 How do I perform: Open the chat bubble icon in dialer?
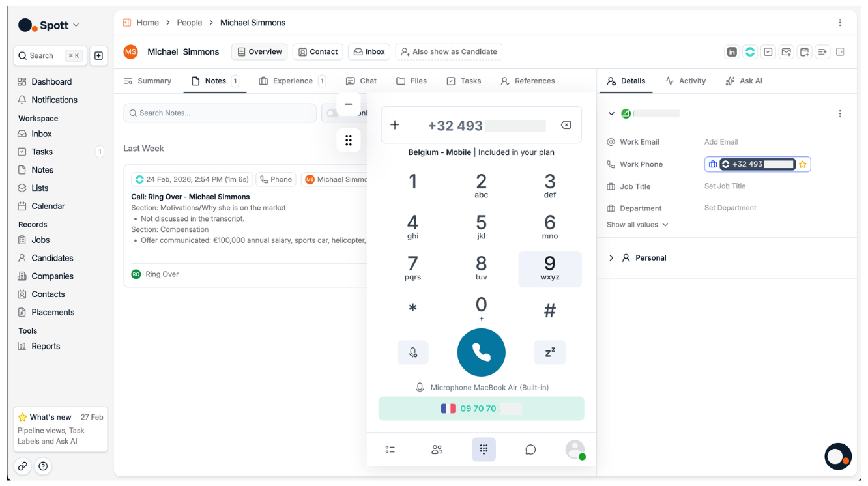click(x=530, y=450)
